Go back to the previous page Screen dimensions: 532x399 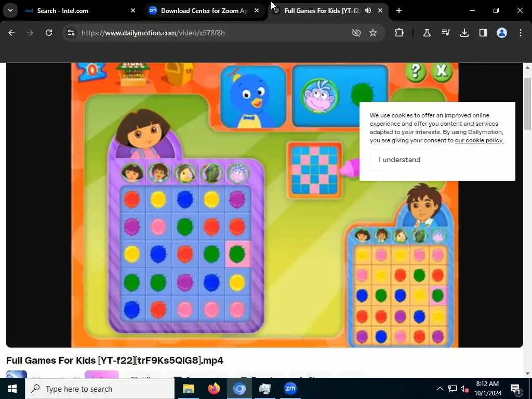11,33
